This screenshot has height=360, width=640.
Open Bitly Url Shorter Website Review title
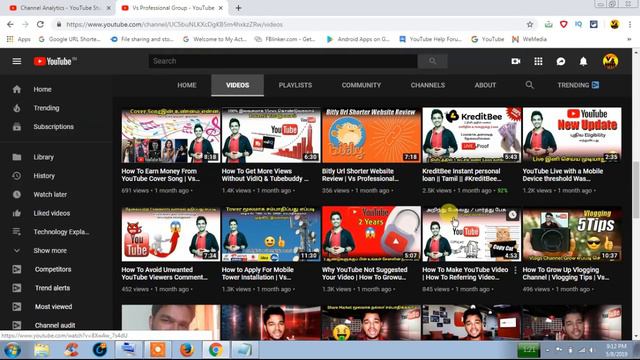coord(360,175)
